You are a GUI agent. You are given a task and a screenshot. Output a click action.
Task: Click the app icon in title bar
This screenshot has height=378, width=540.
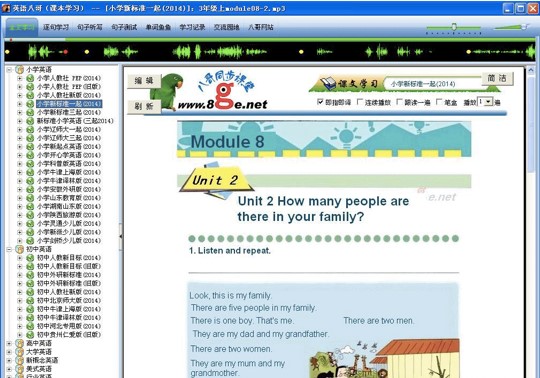pyautogui.click(x=6, y=8)
